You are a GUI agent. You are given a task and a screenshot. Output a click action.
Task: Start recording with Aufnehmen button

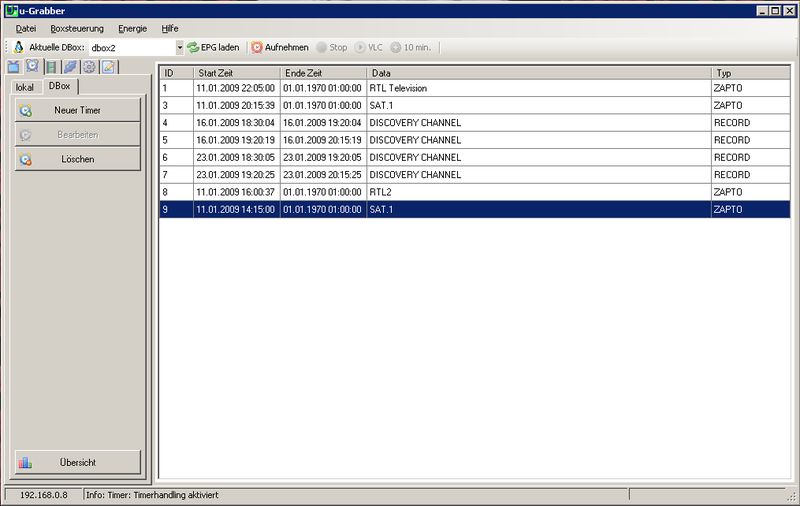(x=279, y=47)
